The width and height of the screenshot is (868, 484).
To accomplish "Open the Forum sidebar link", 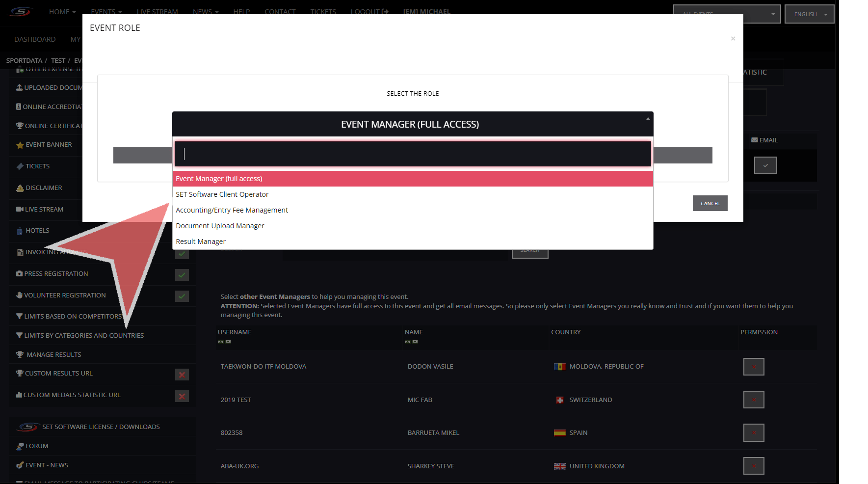I will 37,446.
